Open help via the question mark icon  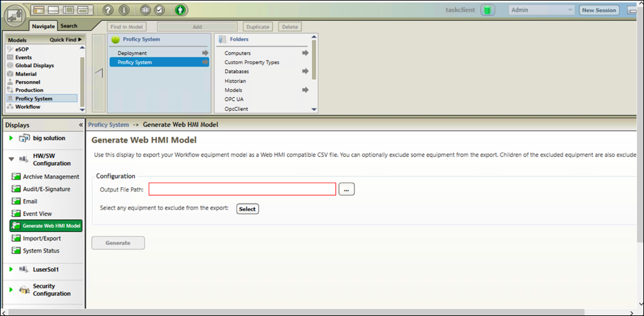[107, 10]
